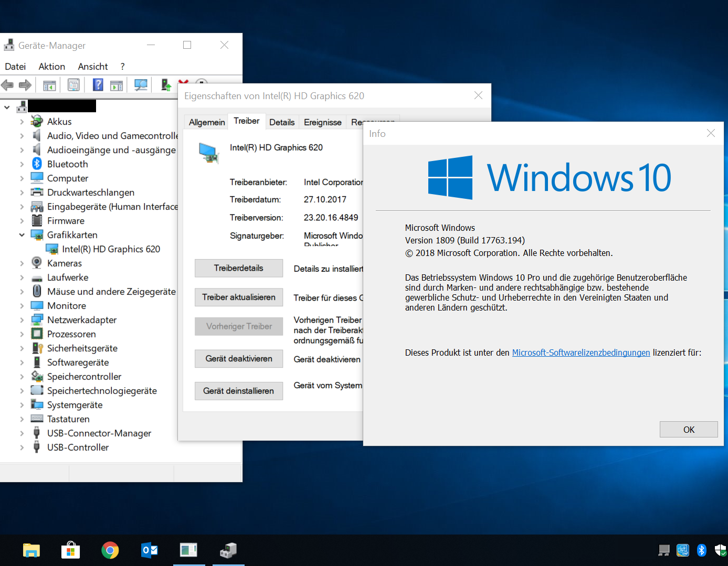
Task: Expand the Systemgeräte category
Action: 22,405
